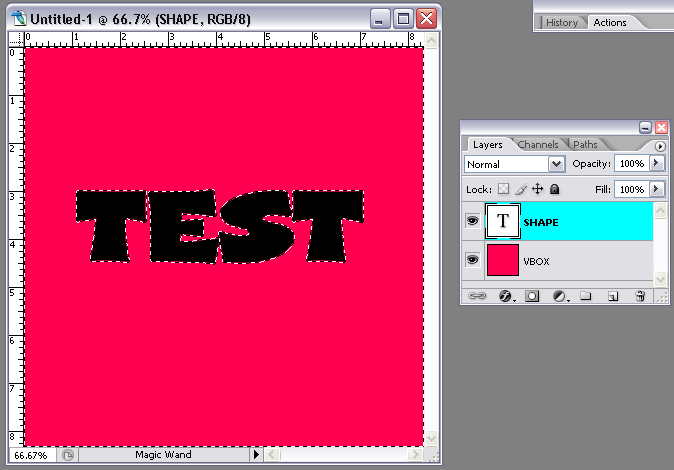Switch to the Paths tab
The width and height of the screenshot is (674, 470).
(585, 144)
